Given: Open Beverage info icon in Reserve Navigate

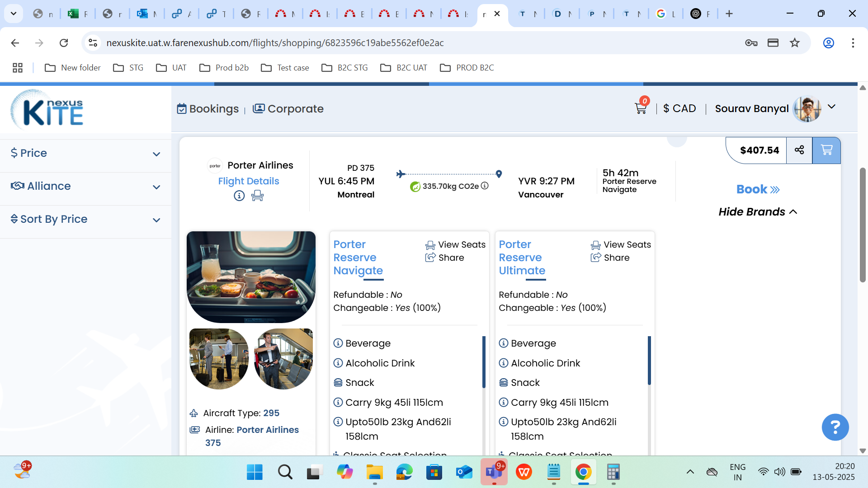Looking at the screenshot, I should coord(338,343).
